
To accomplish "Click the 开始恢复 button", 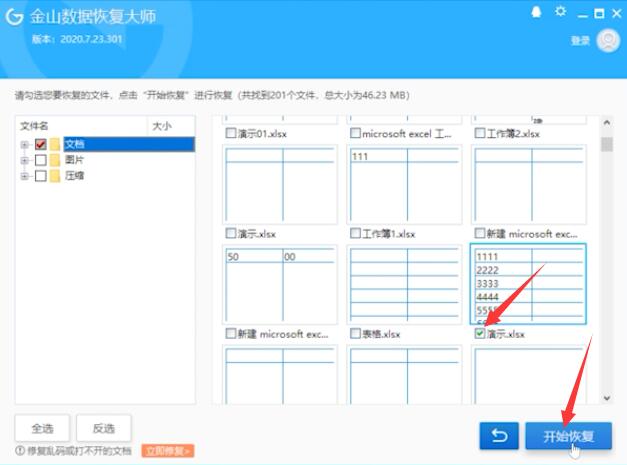I will click(568, 435).
